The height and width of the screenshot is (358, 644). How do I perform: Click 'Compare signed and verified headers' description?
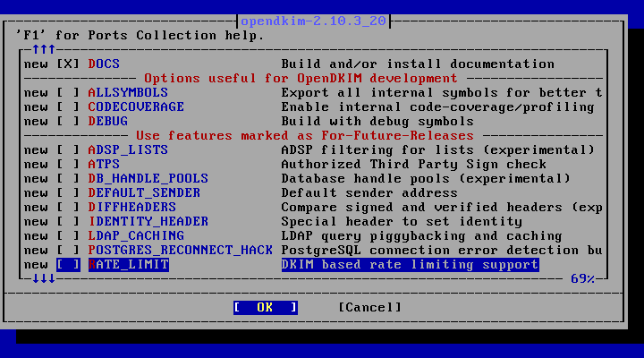point(442,208)
